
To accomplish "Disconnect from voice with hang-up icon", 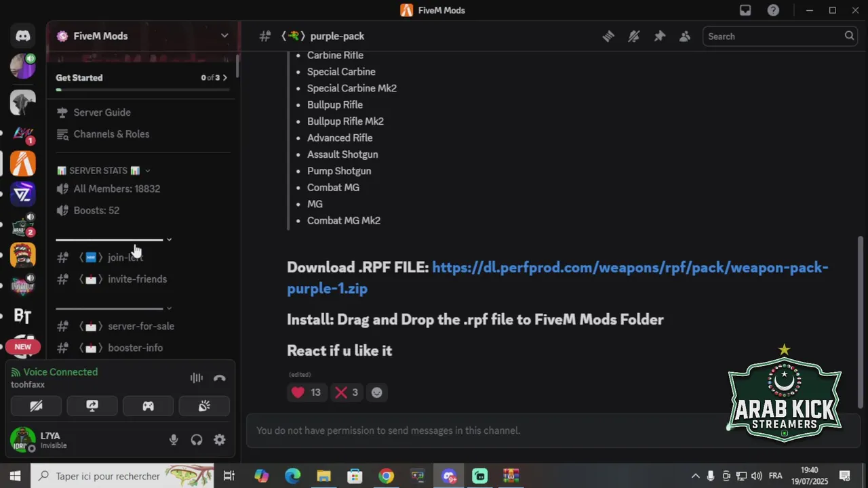I will pyautogui.click(x=220, y=378).
